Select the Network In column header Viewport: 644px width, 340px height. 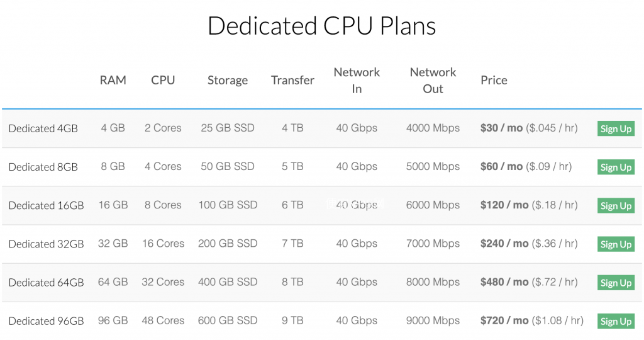(357, 80)
